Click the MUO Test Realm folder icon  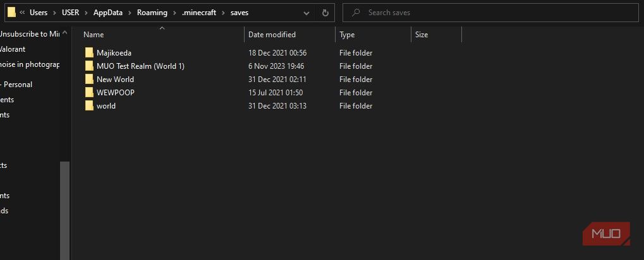click(x=88, y=66)
